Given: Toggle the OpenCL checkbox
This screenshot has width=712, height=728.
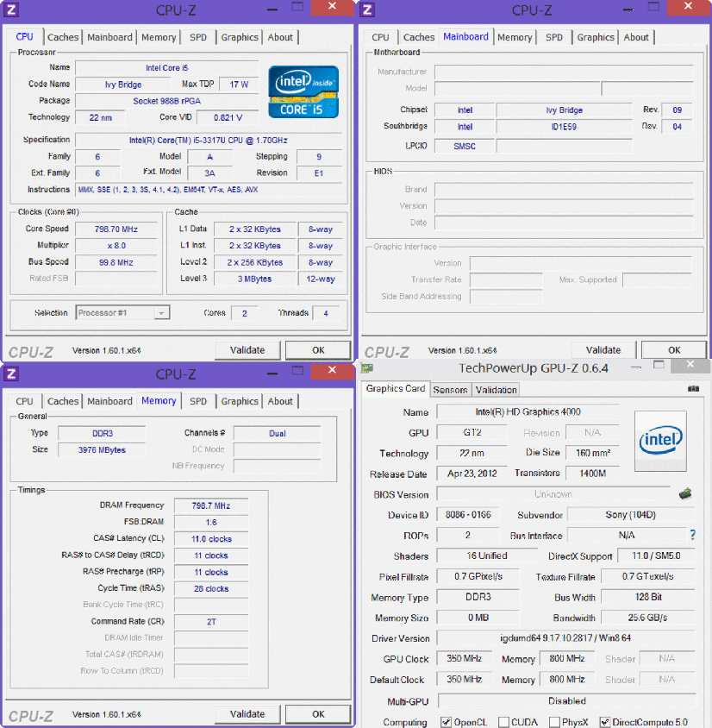Looking at the screenshot, I should click(x=446, y=722).
